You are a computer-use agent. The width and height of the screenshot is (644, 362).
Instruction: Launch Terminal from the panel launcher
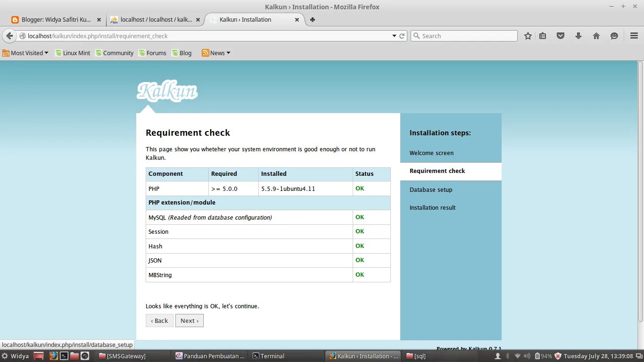[64, 356]
